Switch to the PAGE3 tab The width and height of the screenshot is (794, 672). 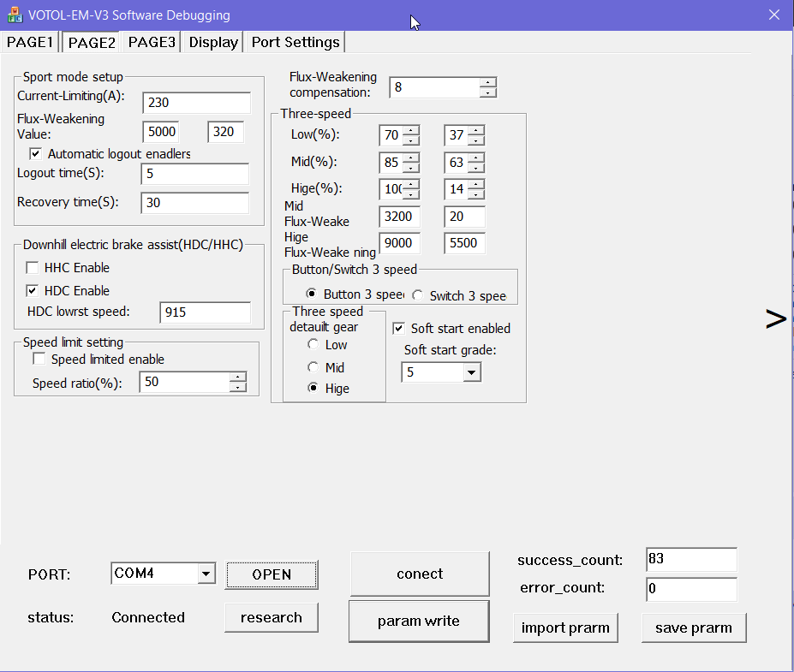pyautogui.click(x=152, y=42)
